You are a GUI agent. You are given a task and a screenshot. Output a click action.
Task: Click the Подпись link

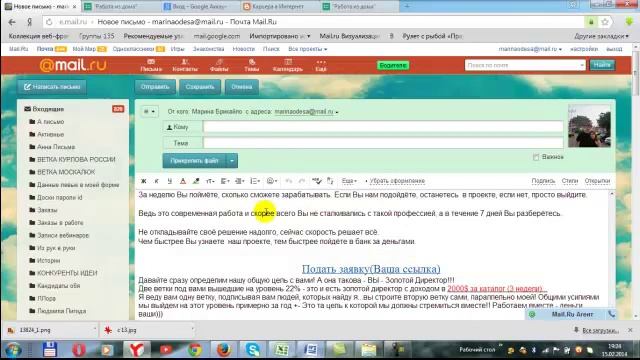tap(543, 181)
